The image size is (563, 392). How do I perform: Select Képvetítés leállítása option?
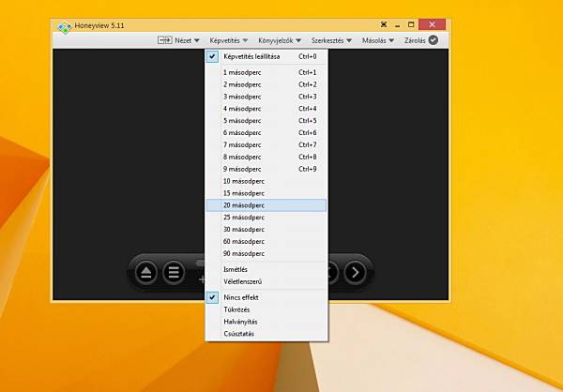[266, 56]
